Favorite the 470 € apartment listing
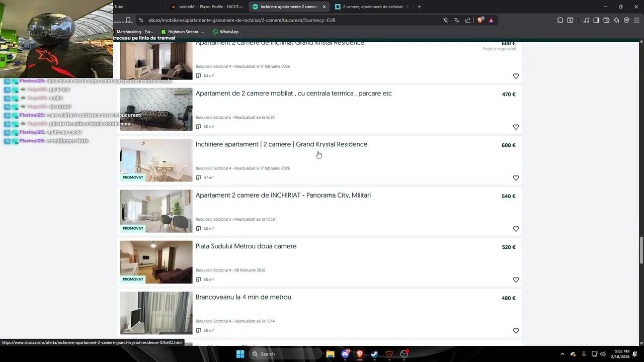 click(516, 127)
